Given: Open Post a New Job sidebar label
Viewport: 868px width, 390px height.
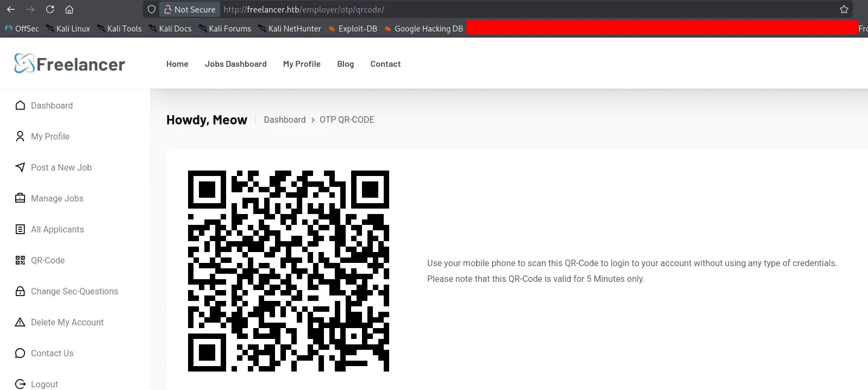Looking at the screenshot, I should 61,167.
